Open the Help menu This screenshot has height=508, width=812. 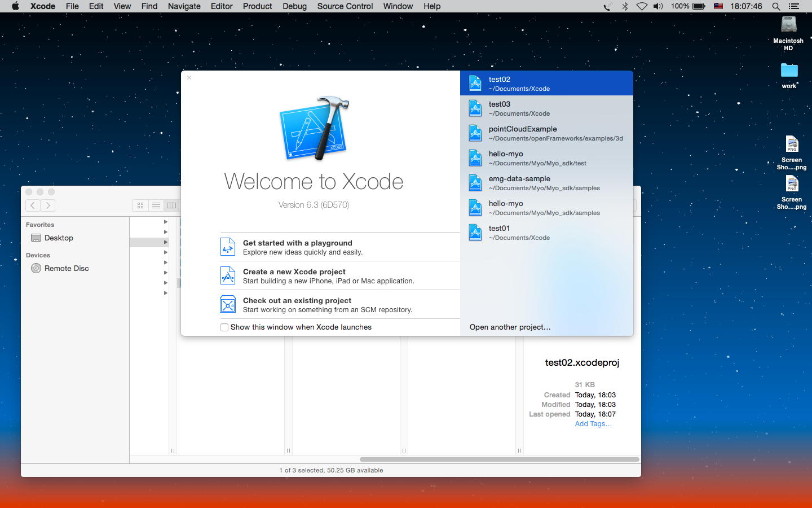432,6
